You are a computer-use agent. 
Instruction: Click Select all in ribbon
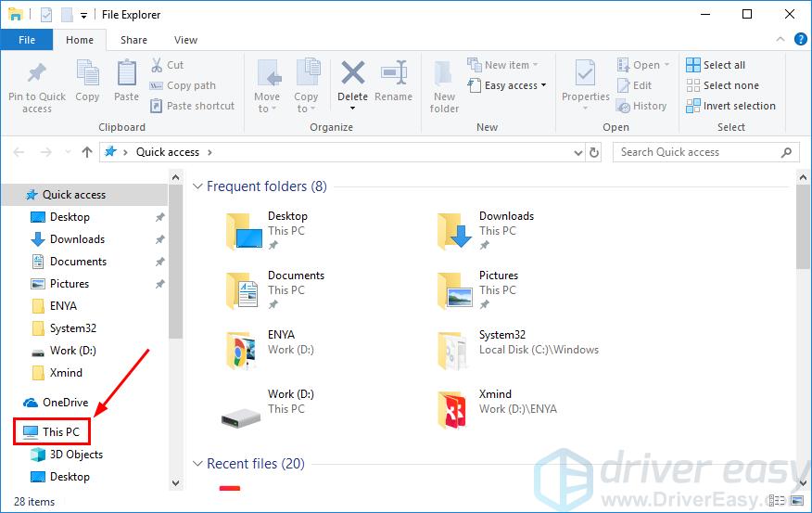coord(716,65)
